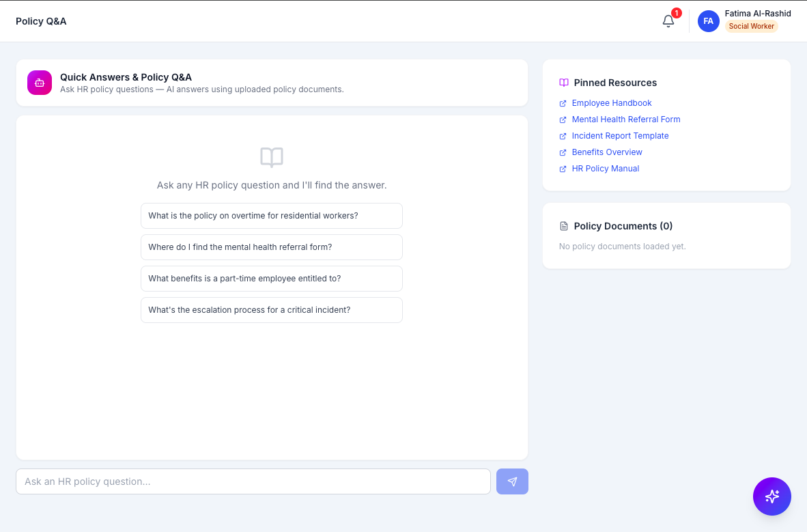Click the Policy Documents (0) heading
This screenshot has height=532, width=807.
(623, 226)
